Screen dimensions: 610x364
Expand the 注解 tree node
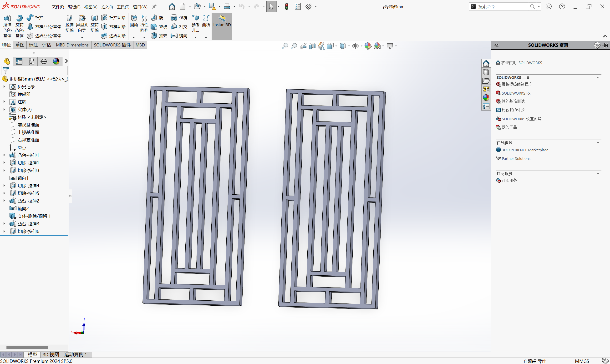click(4, 102)
